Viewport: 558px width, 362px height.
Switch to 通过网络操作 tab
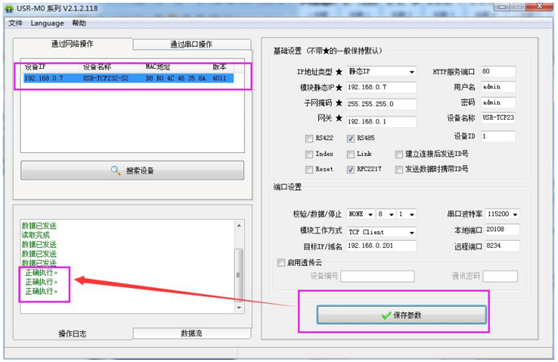[x=73, y=44]
